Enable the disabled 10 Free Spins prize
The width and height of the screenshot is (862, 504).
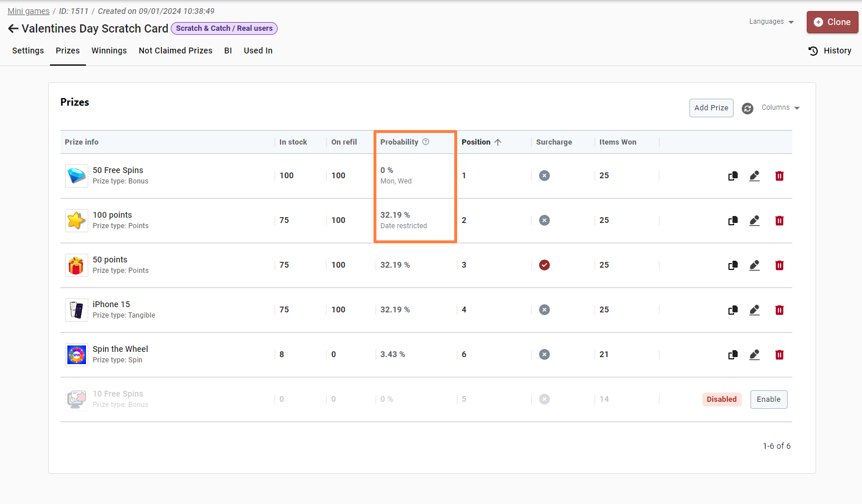click(x=768, y=399)
